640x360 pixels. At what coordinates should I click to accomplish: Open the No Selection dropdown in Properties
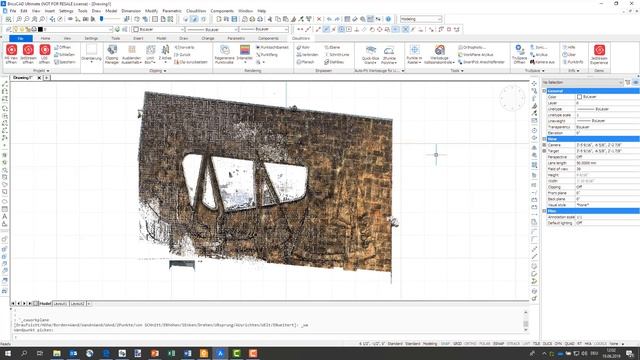point(582,82)
